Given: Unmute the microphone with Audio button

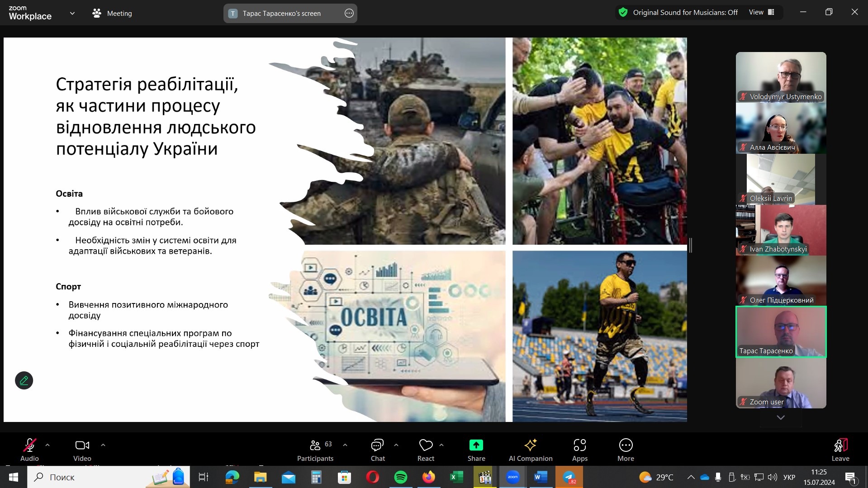Looking at the screenshot, I should 29,450.
